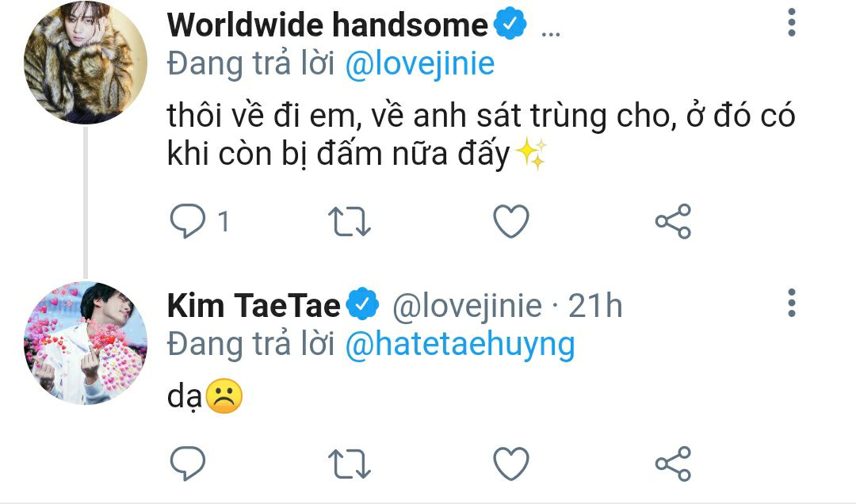Reply to Kim TaeTae's tweet

189,463
